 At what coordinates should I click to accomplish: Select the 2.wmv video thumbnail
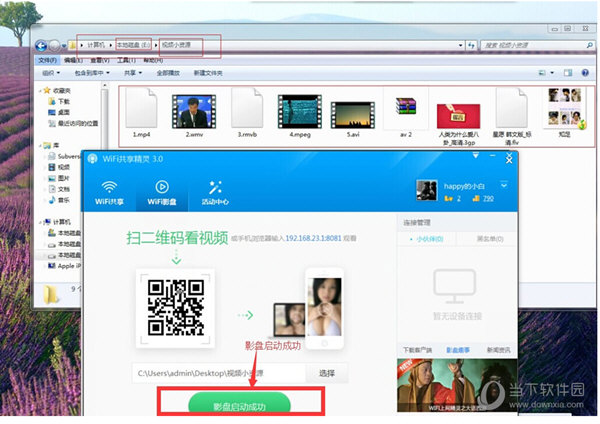pyautogui.click(x=194, y=111)
